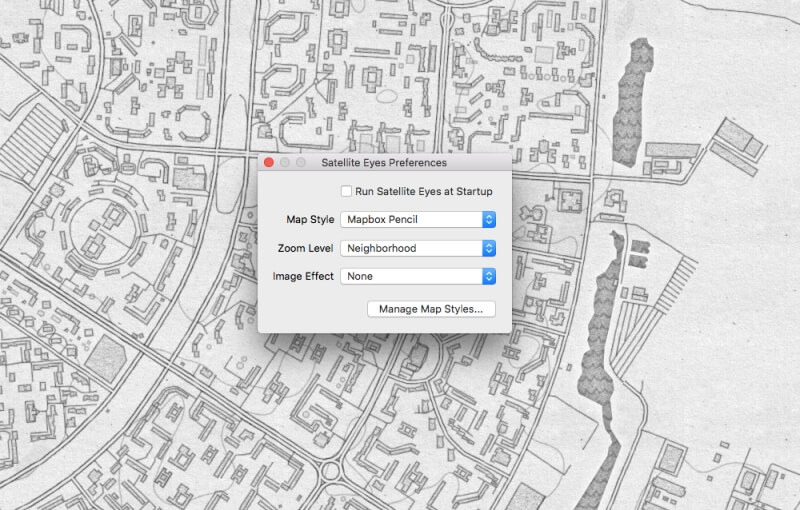This screenshot has width=800, height=510.
Task: Click the Zoom Level label
Action: pyautogui.click(x=305, y=248)
